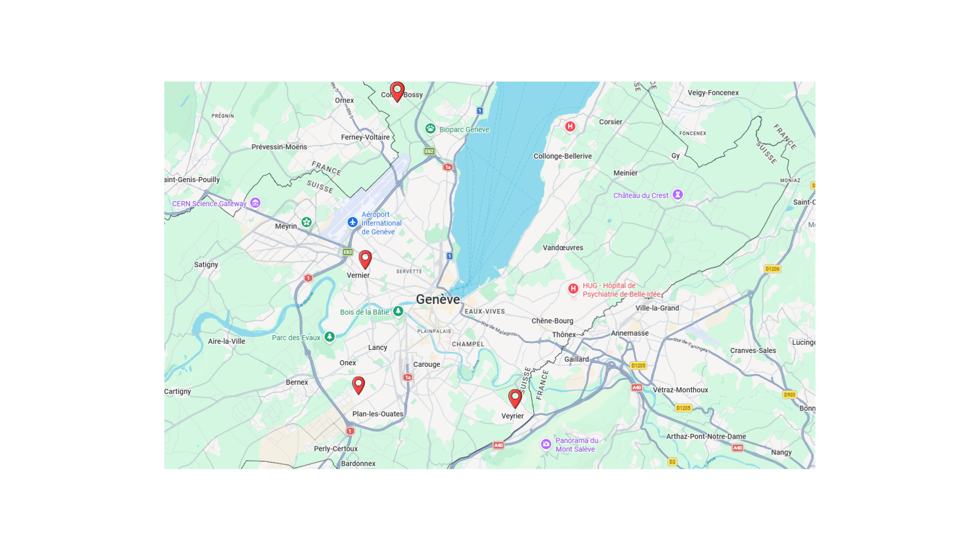Click the red pin above Vernier

365,260
